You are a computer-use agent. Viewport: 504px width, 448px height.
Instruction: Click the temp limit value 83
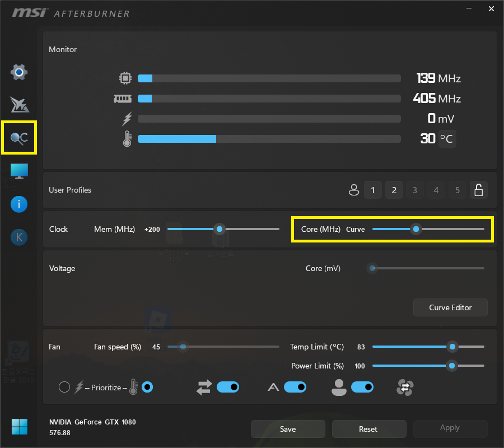(x=361, y=347)
